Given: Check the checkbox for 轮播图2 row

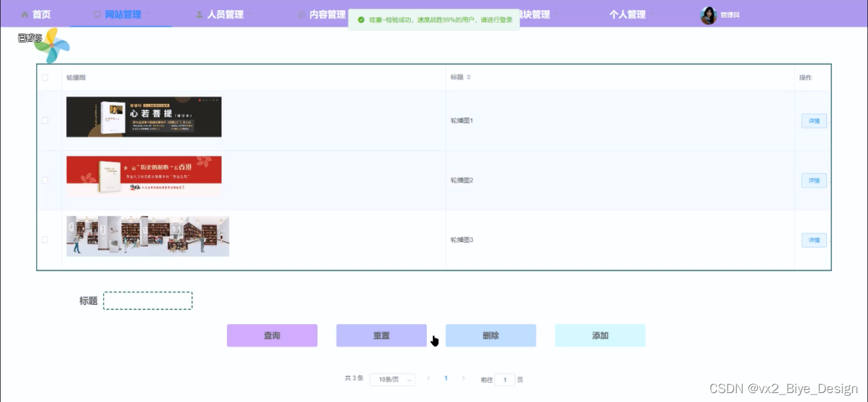Looking at the screenshot, I should pos(45,180).
